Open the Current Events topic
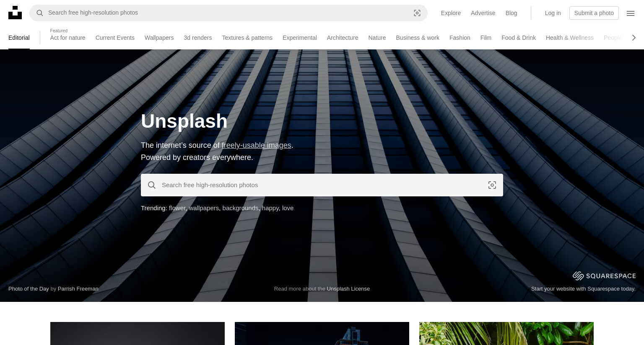This screenshot has width=644, height=345. click(115, 38)
